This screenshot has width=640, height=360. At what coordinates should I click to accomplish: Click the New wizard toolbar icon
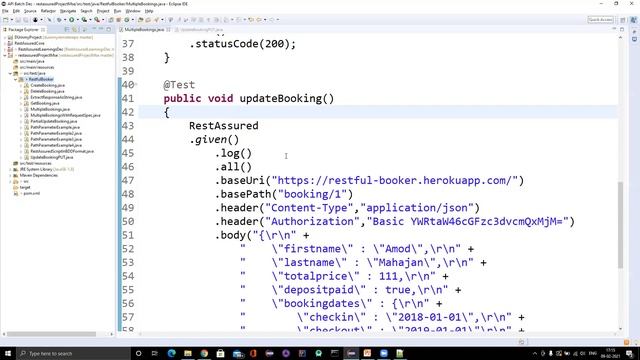[x=6, y=20]
